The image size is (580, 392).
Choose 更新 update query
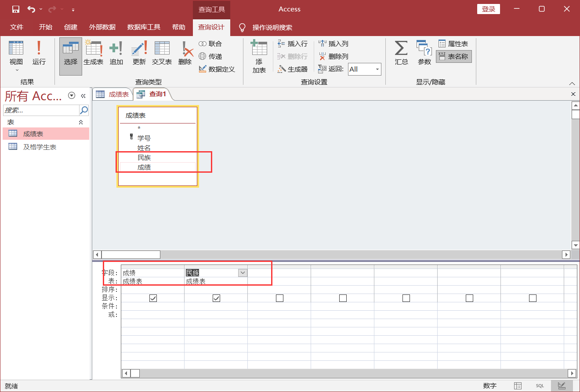[139, 53]
